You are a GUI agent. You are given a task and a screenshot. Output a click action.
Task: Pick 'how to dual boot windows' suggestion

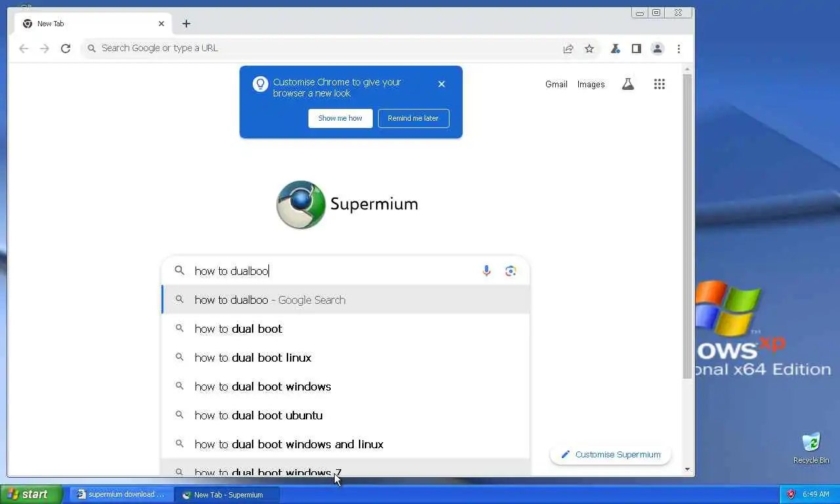click(346, 387)
